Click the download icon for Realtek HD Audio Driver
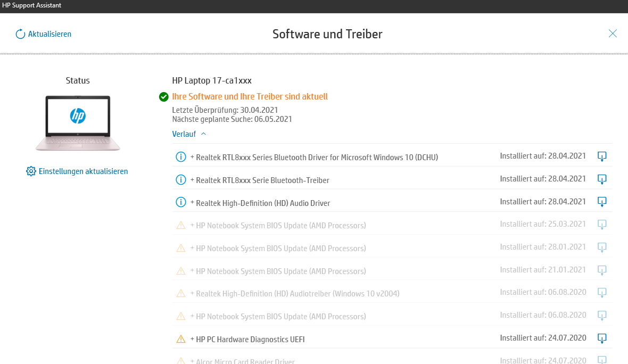The height and width of the screenshot is (364, 628). [602, 202]
